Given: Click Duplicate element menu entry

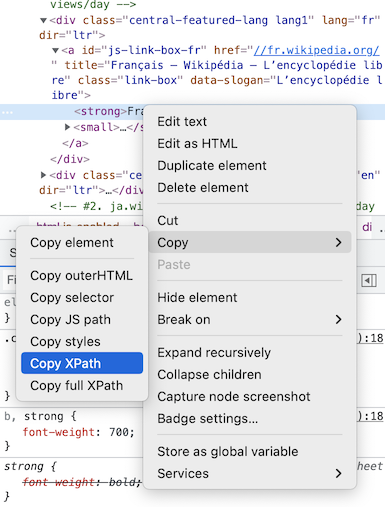Looking at the screenshot, I should (250, 166).
